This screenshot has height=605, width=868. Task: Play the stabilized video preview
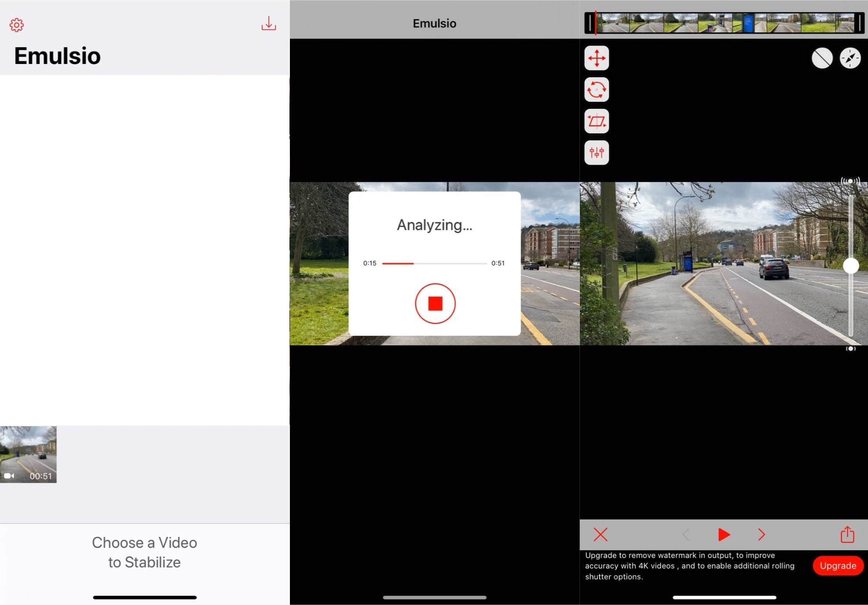tap(724, 534)
